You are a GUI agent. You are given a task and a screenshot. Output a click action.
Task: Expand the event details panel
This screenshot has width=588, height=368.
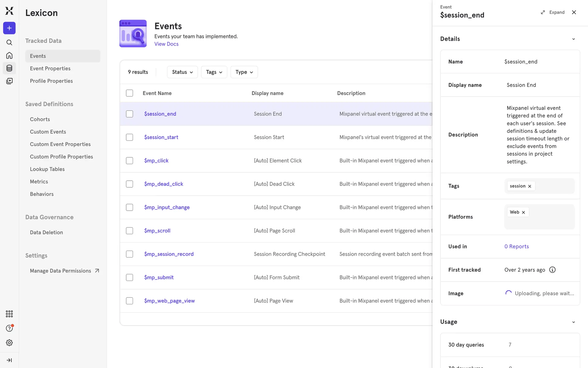(553, 12)
